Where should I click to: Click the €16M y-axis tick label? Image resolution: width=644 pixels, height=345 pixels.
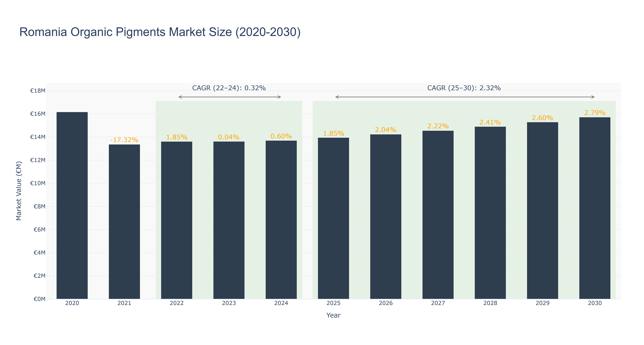(x=38, y=114)
